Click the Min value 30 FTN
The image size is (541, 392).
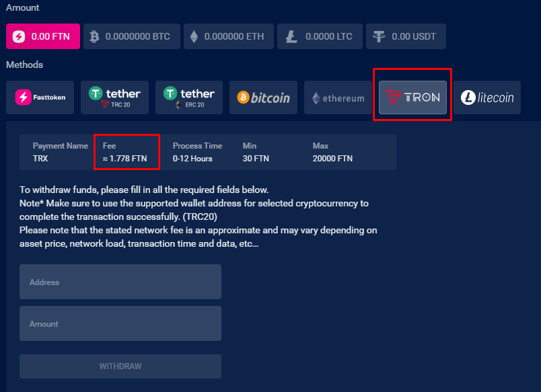coord(256,159)
